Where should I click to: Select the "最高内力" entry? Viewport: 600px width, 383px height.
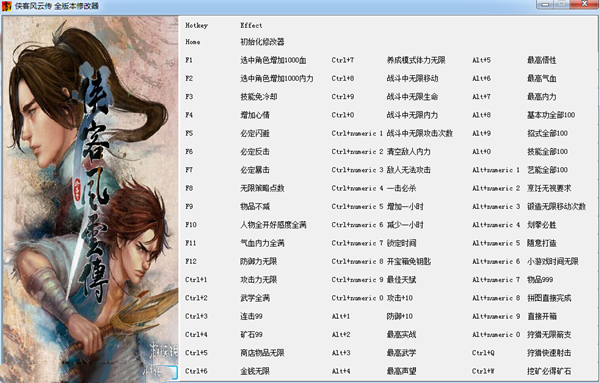point(542,97)
